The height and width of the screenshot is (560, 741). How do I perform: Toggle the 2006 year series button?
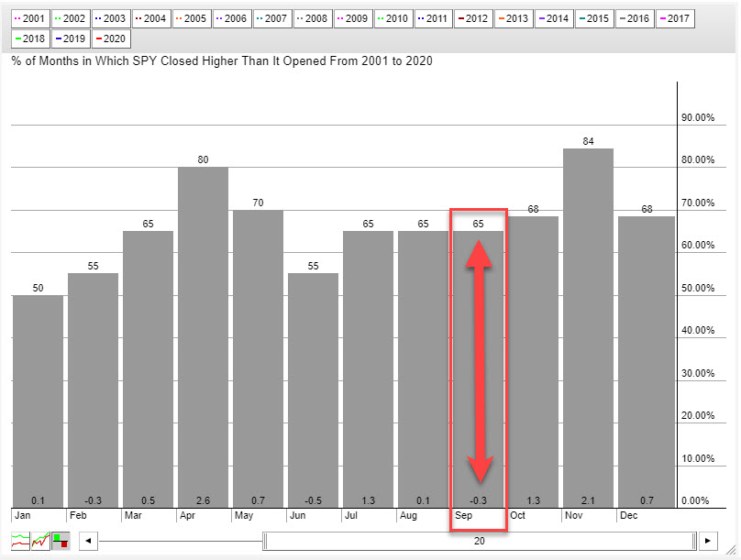tap(232, 18)
